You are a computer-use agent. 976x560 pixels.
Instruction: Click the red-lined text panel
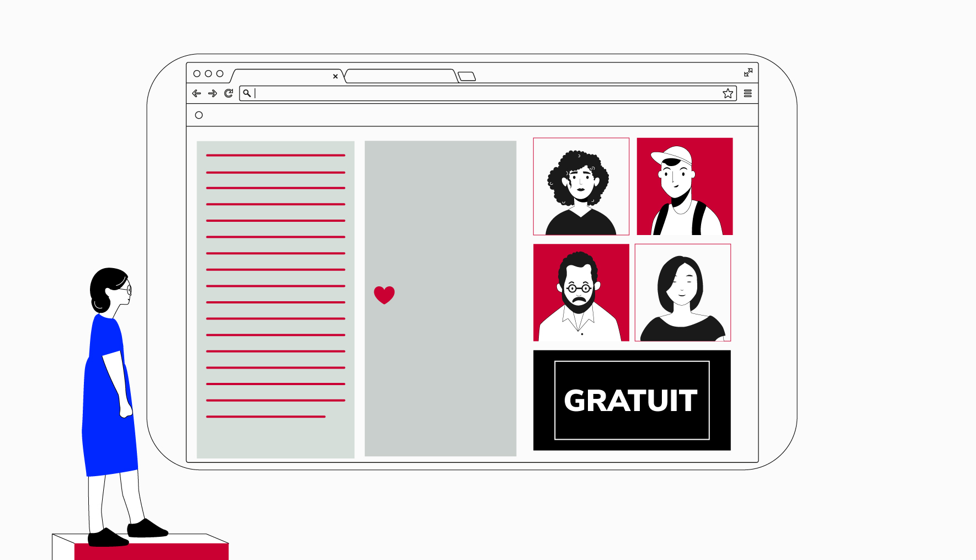pyautogui.click(x=275, y=299)
